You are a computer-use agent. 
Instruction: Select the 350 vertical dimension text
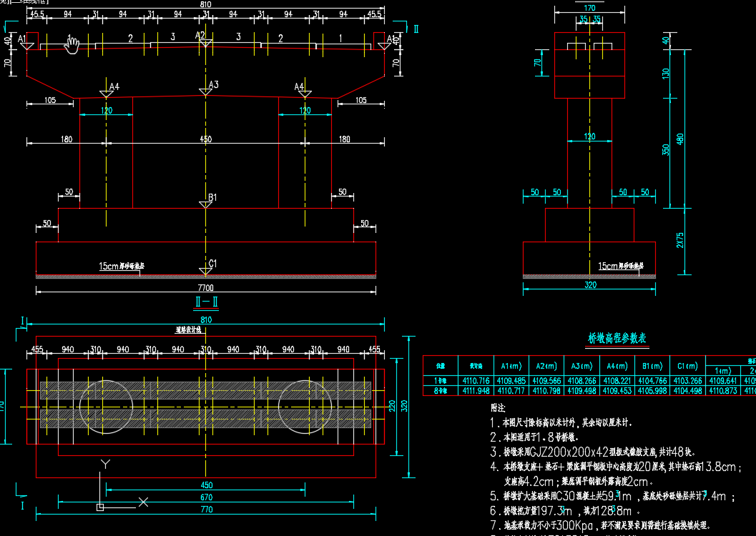(666, 150)
